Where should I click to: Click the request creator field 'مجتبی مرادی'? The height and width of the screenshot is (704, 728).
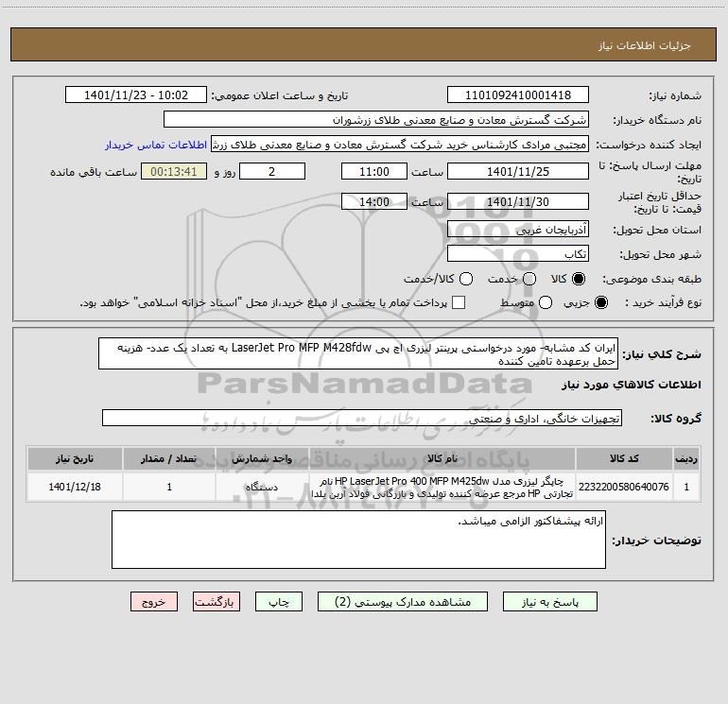pos(400,144)
